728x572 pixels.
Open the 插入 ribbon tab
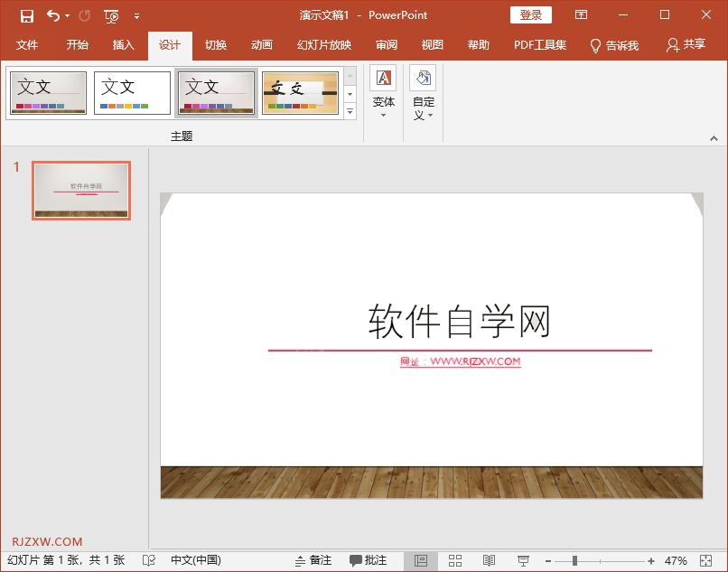123,45
